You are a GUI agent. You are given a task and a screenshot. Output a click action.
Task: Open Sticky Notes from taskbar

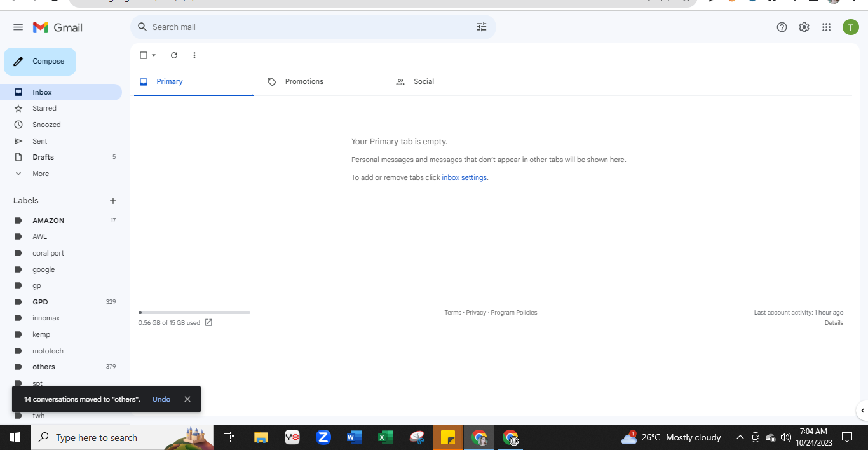448,437
